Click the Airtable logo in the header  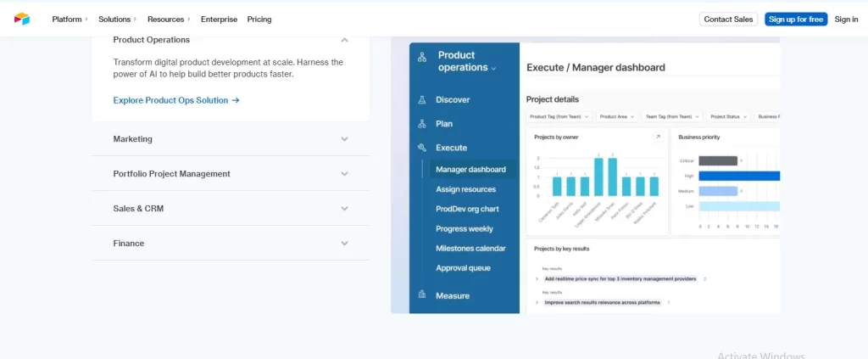pyautogui.click(x=21, y=19)
